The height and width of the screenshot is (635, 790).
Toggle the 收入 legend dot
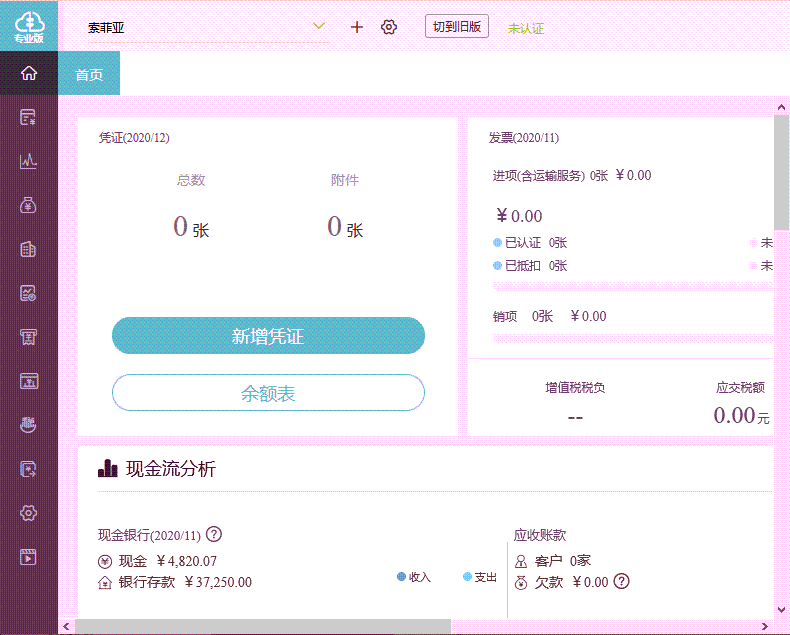tap(402, 577)
